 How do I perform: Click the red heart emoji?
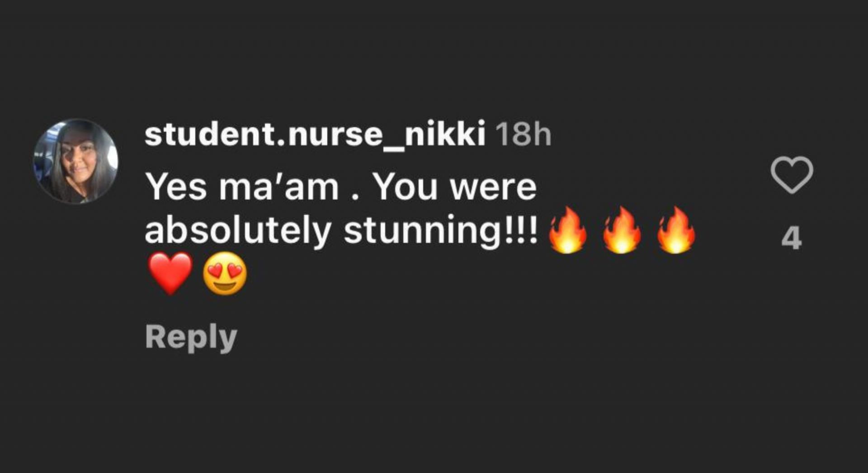point(170,273)
